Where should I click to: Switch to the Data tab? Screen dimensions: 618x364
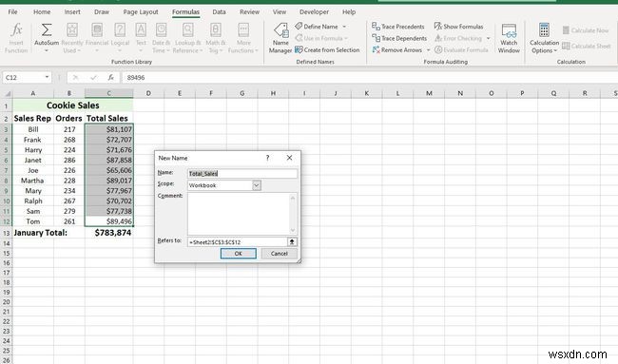[219, 11]
